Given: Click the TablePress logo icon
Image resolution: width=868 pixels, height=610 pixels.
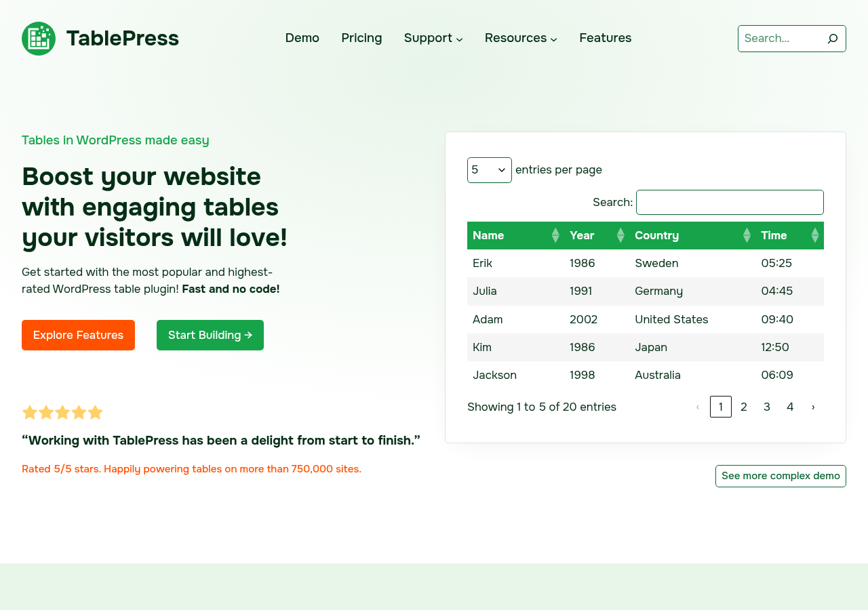Looking at the screenshot, I should click(x=39, y=39).
